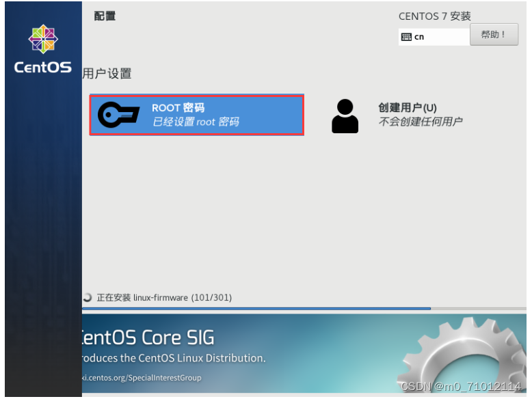Image resolution: width=532 pixels, height=399 pixels.
Task: Click the keyboard layout icon
Action: click(406, 37)
